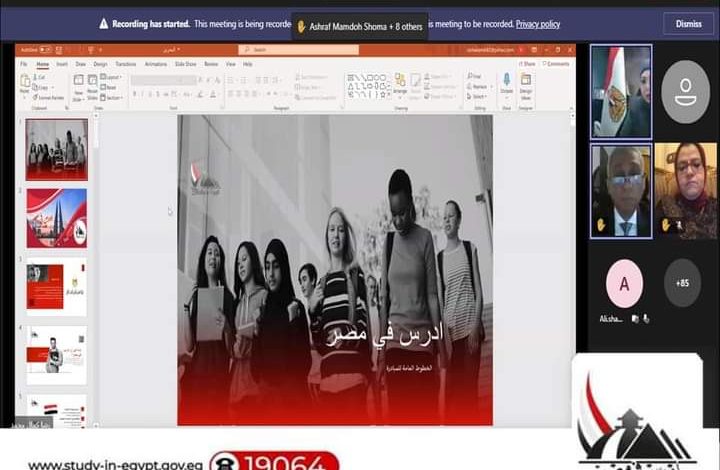The image size is (720, 470).
Task: Click the raised hand on man's video
Action: coord(602,225)
